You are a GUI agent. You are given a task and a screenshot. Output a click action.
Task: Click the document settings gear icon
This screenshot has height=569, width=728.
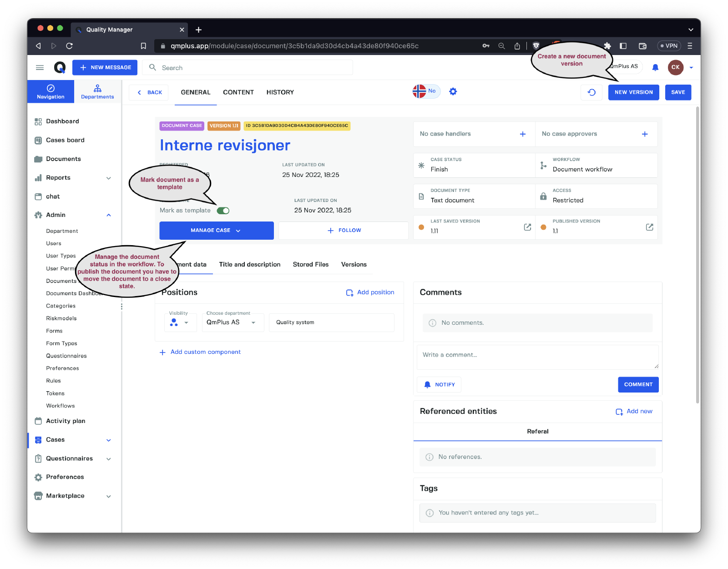click(453, 91)
